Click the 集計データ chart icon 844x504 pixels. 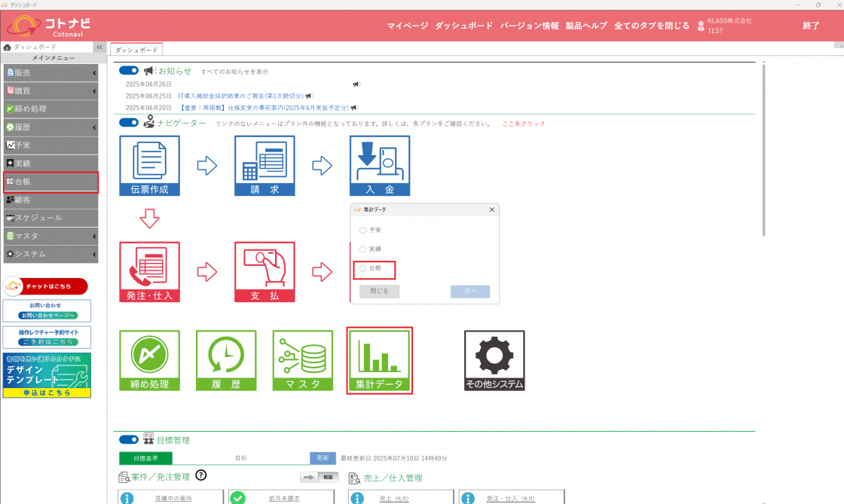coord(379,360)
